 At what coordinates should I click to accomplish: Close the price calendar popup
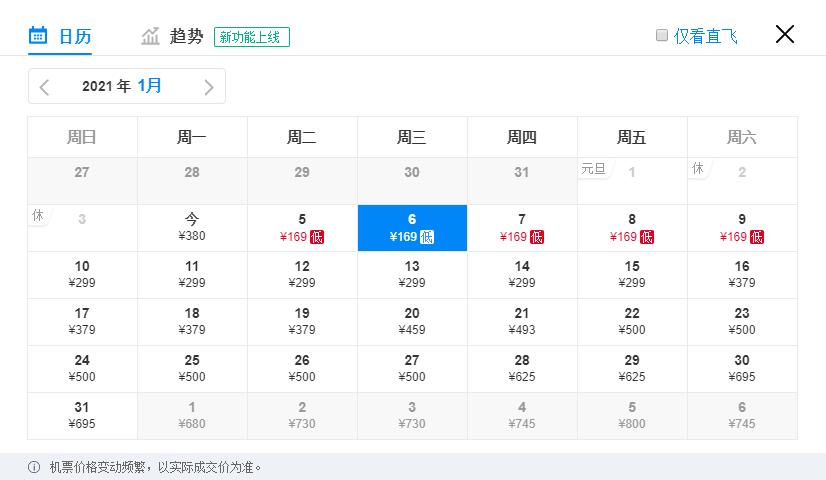pos(785,34)
